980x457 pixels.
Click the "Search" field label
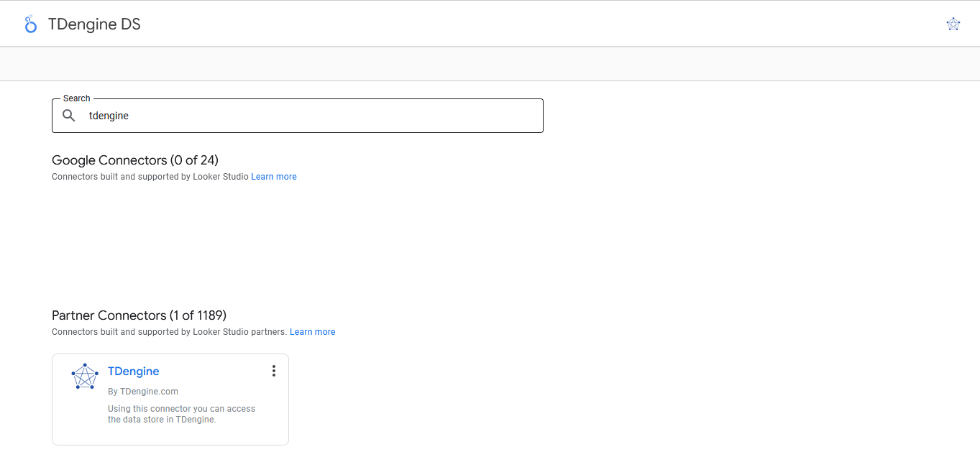coord(77,98)
